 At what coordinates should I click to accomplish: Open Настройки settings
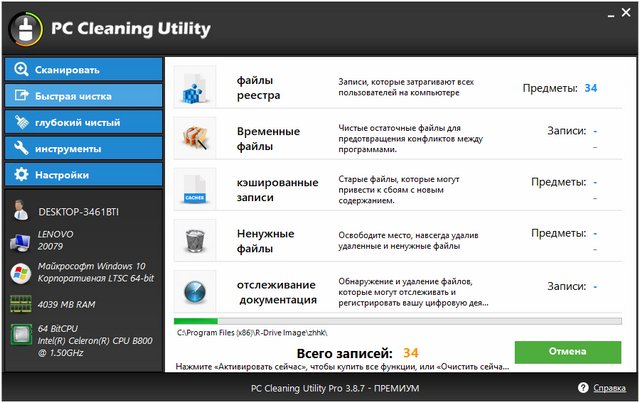click(x=82, y=174)
